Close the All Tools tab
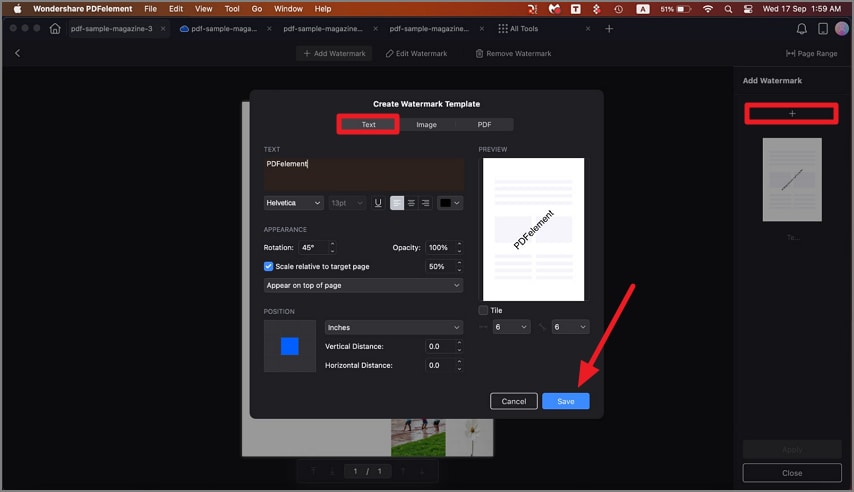Viewport: 854px width, 492px height. 588,28
